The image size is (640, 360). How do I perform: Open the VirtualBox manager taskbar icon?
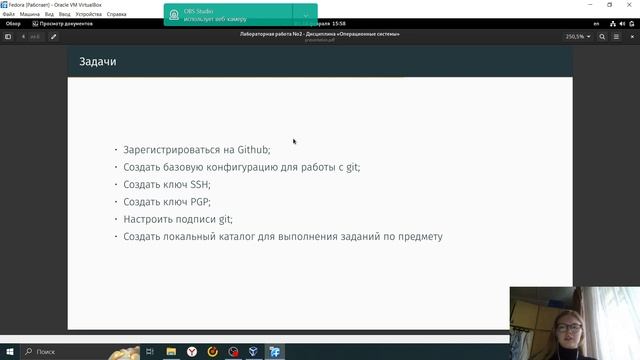pyautogui.click(x=253, y=351)
